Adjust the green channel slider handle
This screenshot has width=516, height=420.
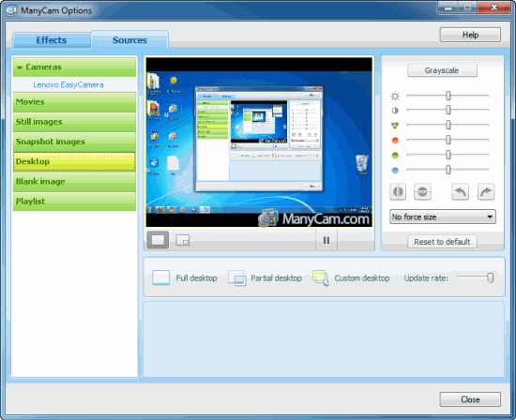[x=448, y=155]
